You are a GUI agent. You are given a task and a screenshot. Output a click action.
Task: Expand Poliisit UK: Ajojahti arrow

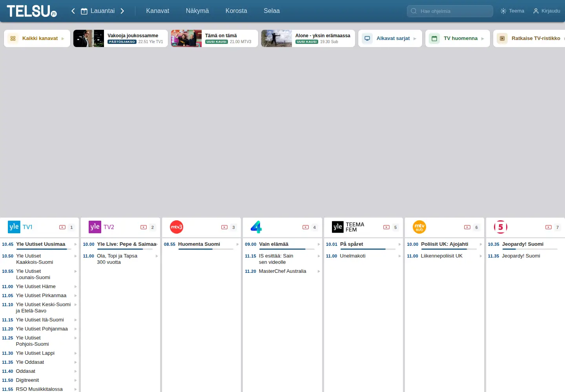point(481,244)
